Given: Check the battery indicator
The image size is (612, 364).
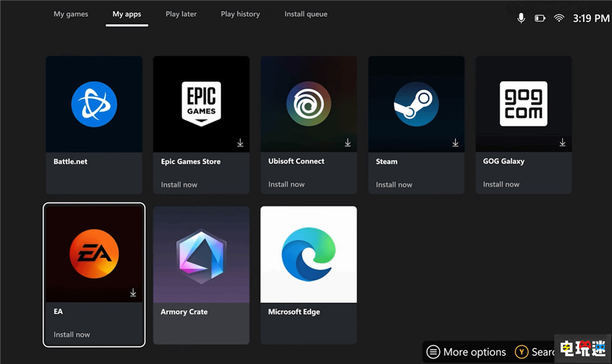Looking at the screenshot, I should [x=539, y=18].
